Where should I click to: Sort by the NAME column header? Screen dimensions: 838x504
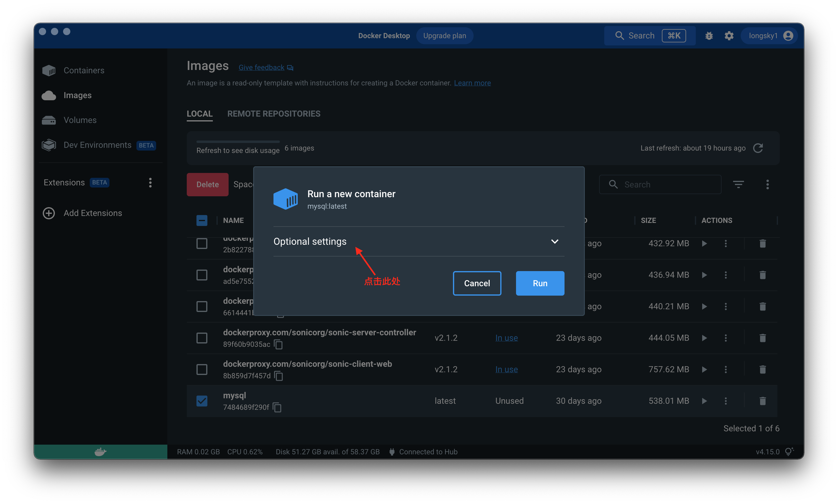click(x=233, y=220)
